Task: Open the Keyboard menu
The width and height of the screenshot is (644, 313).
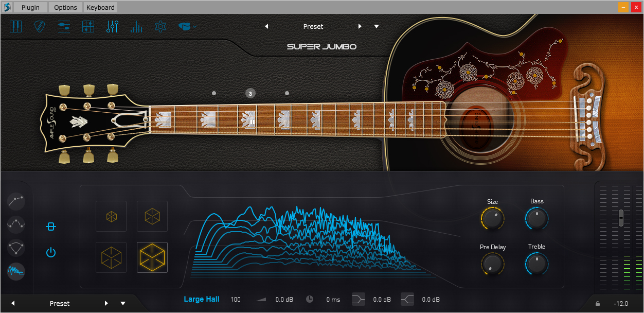Action: (100, 7)
